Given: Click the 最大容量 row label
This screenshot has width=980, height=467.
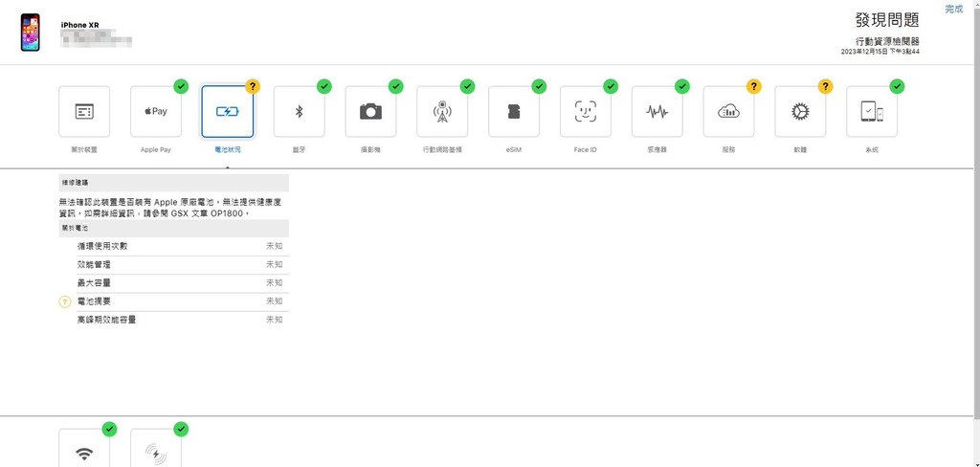Looking at the screenshot, I should pyautogui.click(x=94, y=283).
